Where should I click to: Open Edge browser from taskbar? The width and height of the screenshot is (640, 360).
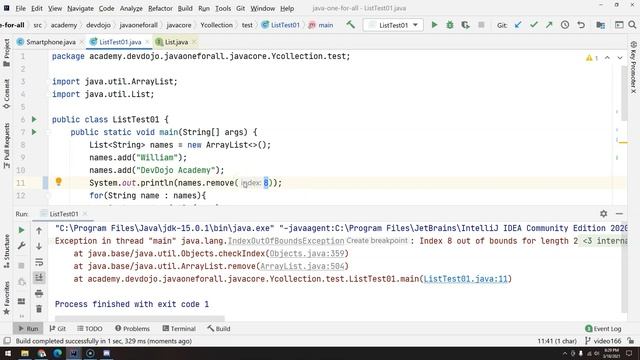[58, 353]
